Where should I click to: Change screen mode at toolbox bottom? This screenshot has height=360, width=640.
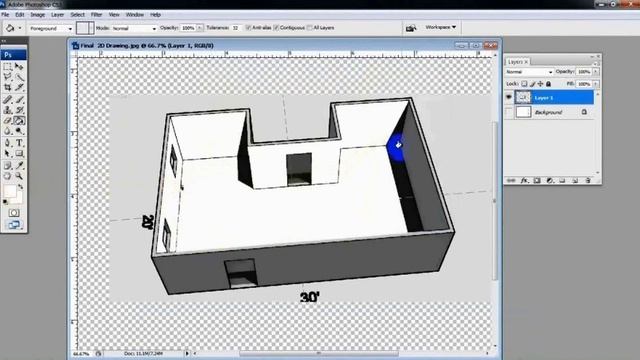click(13, 224)
